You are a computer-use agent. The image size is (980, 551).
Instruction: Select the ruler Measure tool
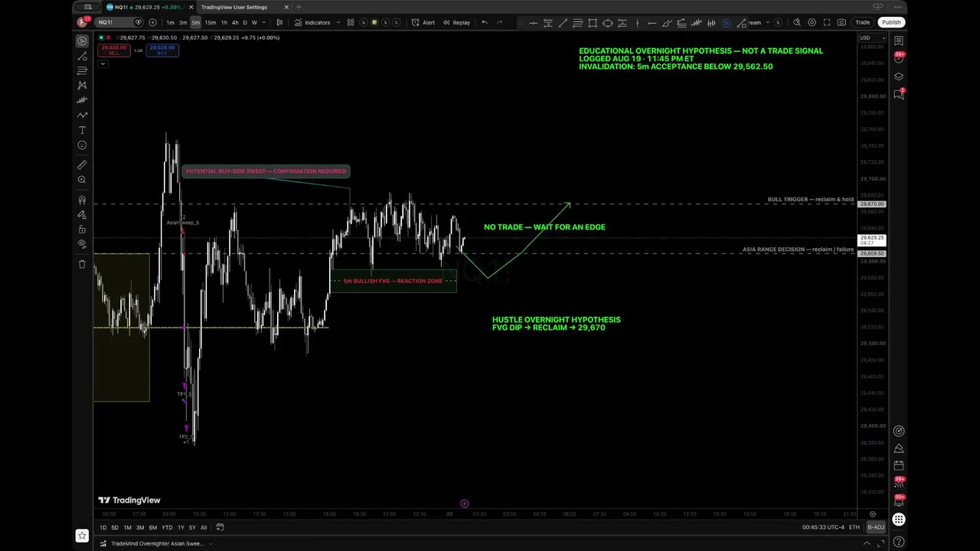[82, 165]
